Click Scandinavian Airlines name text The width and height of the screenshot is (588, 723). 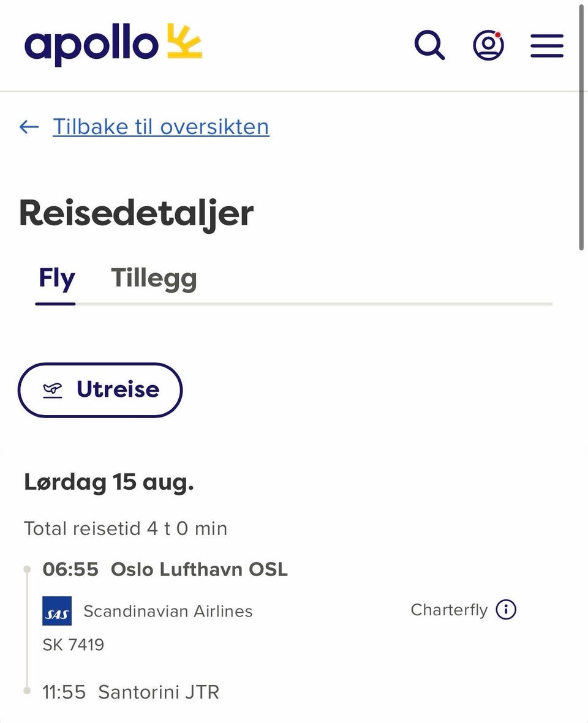point(168,611)
